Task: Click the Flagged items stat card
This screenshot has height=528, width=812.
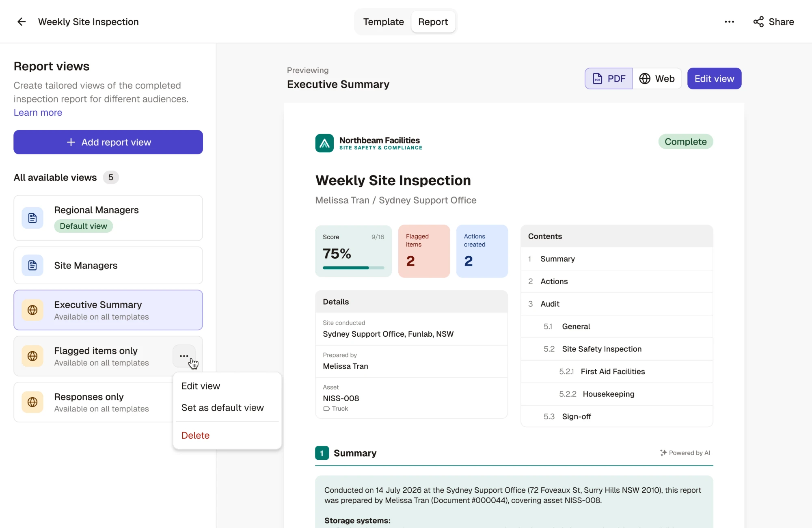Action: (424, 251)
